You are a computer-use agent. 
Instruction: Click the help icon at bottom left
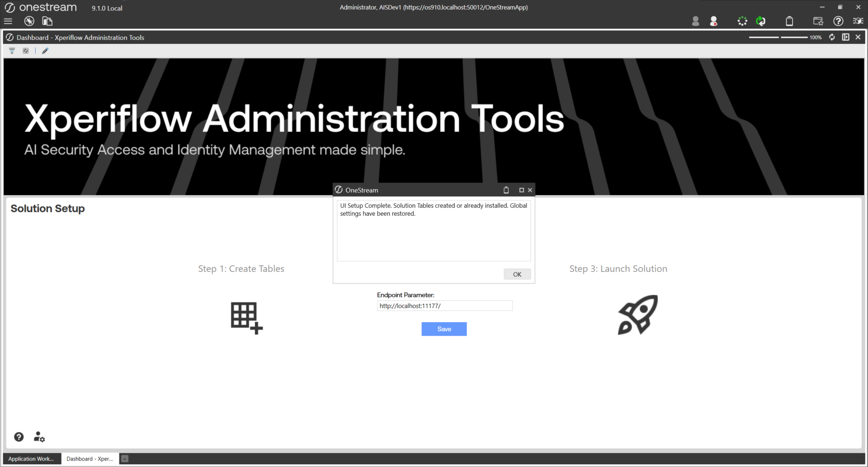(x=19, y=437)
